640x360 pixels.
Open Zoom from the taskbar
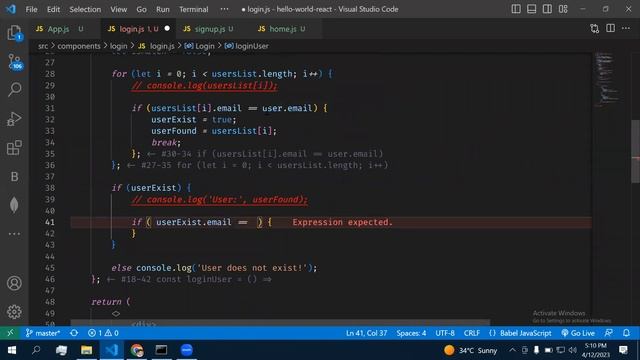point(187,350)
